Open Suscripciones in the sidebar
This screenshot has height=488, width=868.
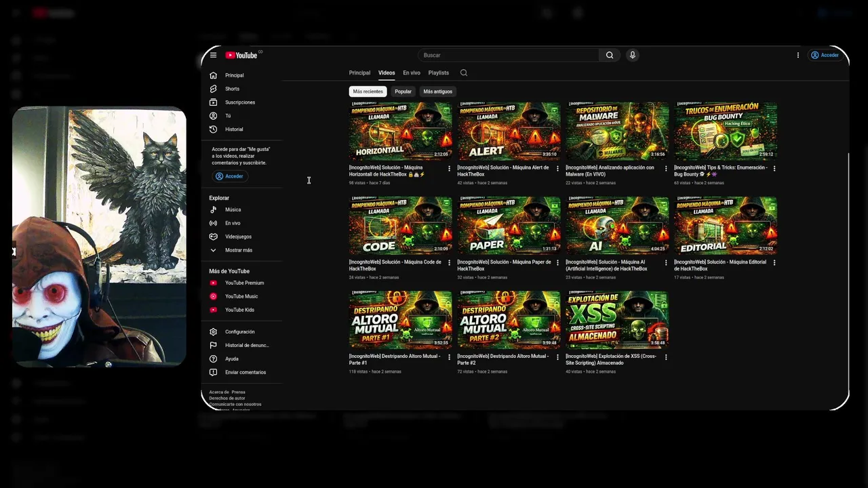[x=241, y=102]
